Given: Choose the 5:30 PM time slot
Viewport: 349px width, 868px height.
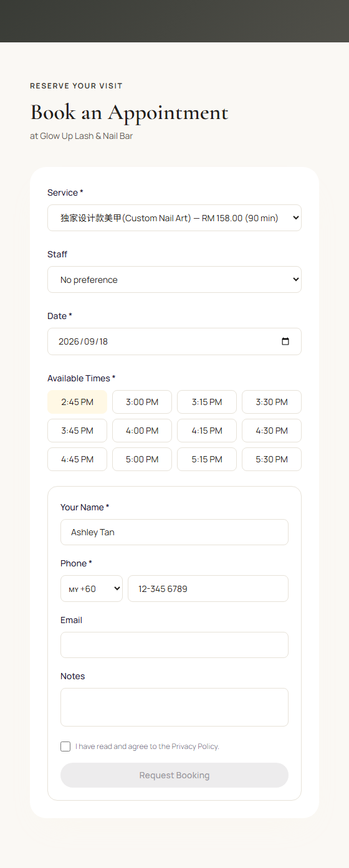Looking at the screenshot, I should point(272,459).
